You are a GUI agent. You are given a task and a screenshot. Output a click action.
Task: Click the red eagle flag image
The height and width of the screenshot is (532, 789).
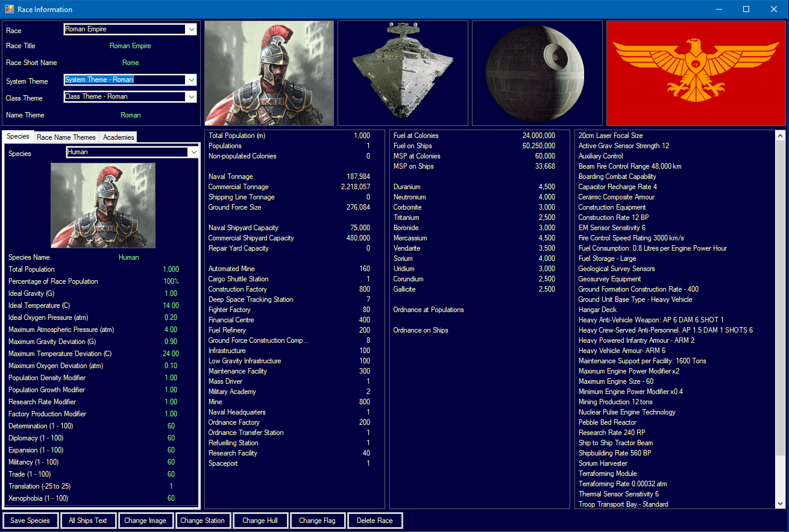pyautogui.click(x=695, y=73)
